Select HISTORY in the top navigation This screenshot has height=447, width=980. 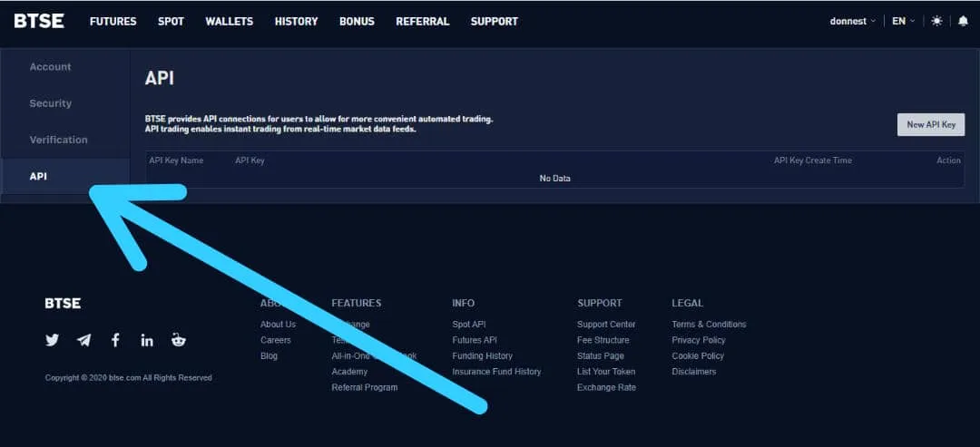[296, 21]
